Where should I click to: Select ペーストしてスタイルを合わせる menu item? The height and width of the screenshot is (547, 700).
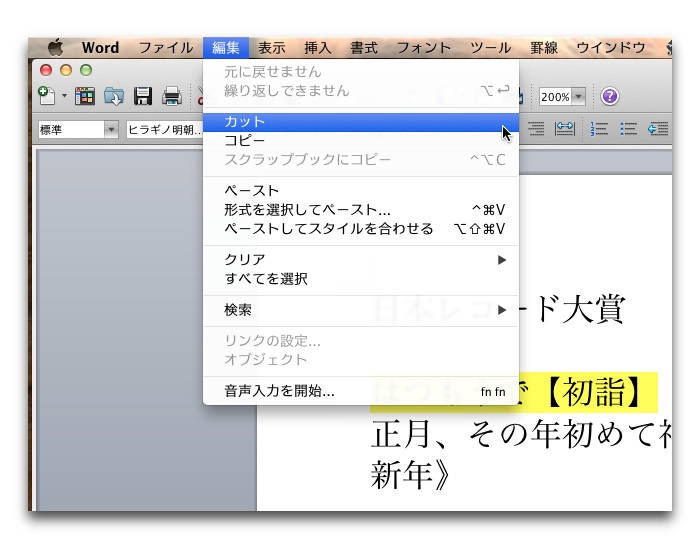[x=361, y=229]
